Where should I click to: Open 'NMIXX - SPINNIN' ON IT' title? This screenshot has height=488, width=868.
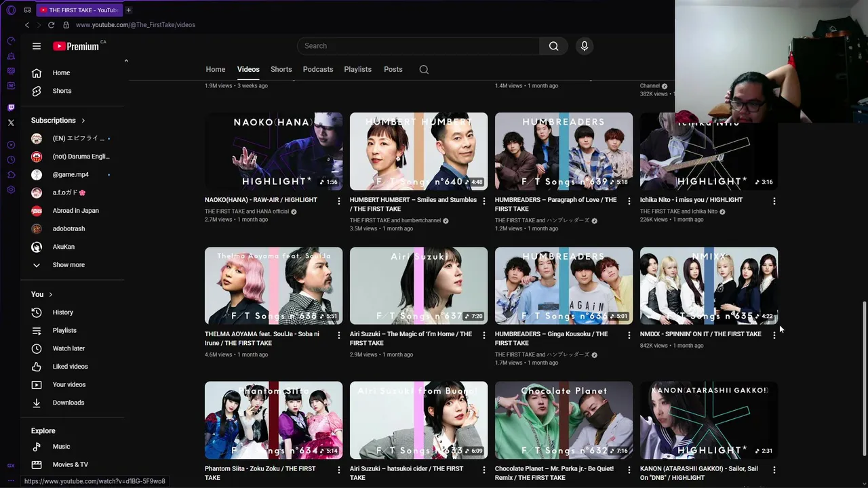click(701, 334)
